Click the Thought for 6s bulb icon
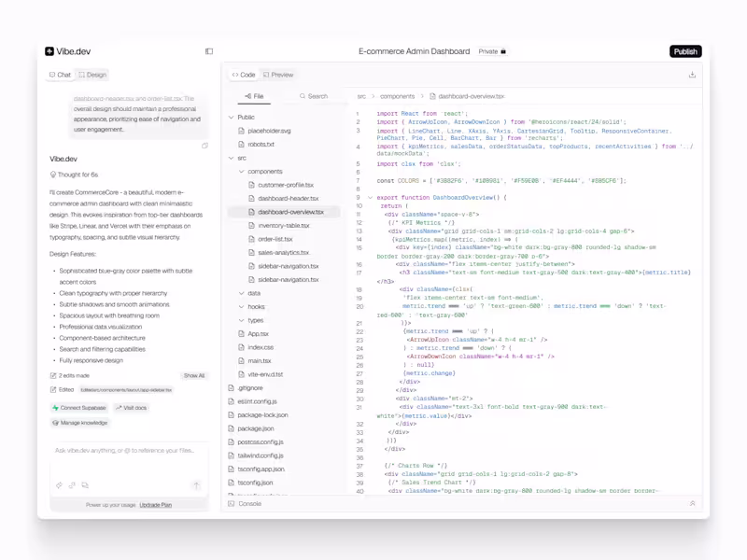This screenshot has height=560, width=747. point(53,175)
